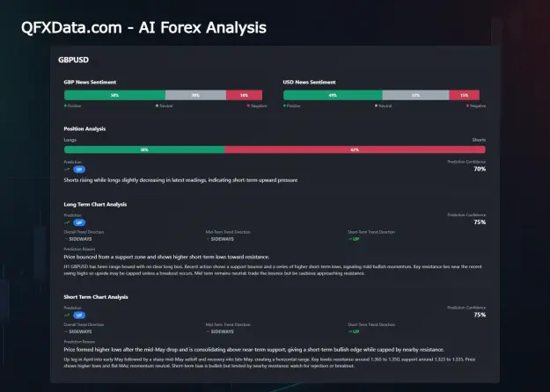Click the Negative legend dot under USD sentiment
This screenshot has width=550, height=392.
point(467,105)
